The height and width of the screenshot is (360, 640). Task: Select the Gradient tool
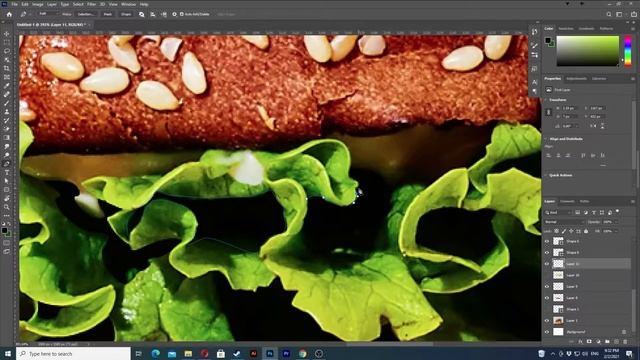pyautogui.click(x=7, y=138)
